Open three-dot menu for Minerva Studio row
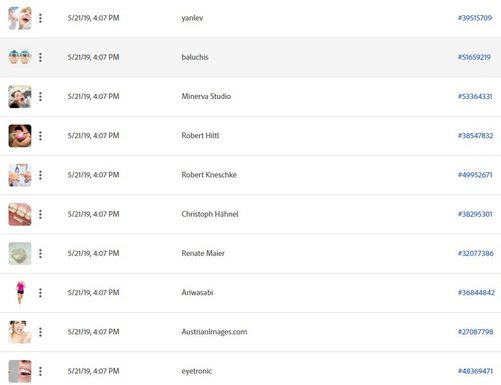501x385 pixels. [x=40, y=97]
